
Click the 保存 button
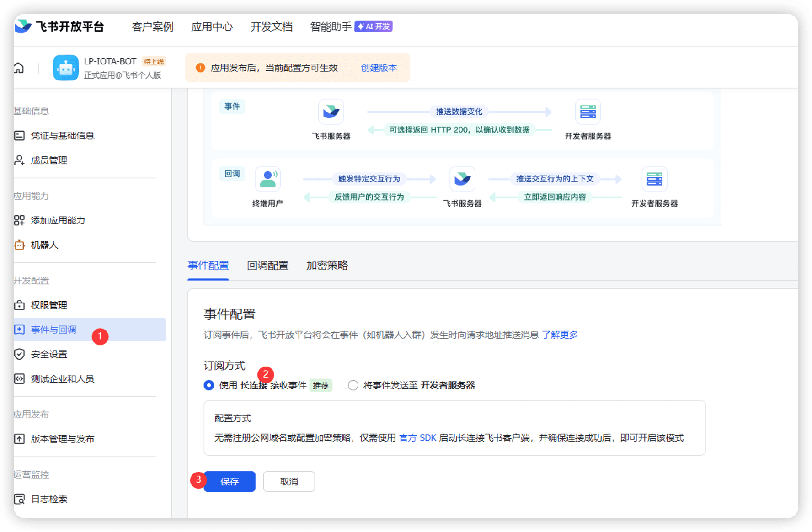[x=230, y=481]
